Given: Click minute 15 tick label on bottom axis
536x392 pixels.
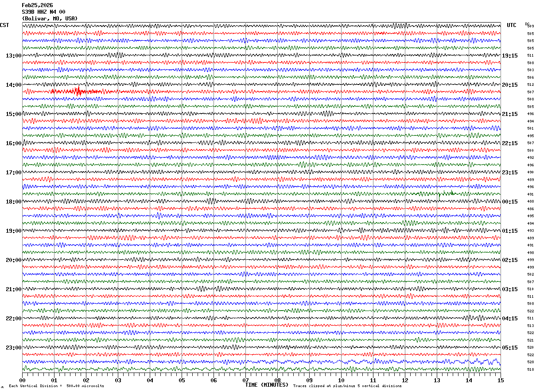Looking at the screenshot, I should point(500,380).
